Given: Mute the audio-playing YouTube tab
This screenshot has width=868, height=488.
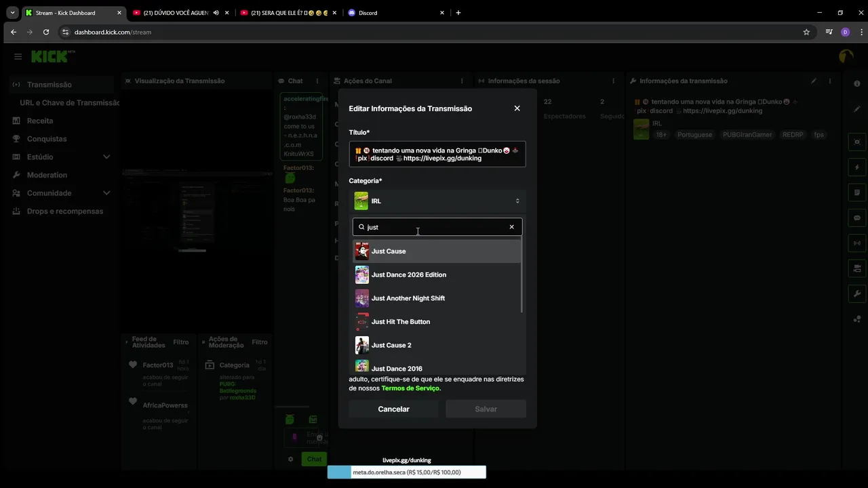Looking at the screenshot, I should pyautogui.click(x=216, y=13).
